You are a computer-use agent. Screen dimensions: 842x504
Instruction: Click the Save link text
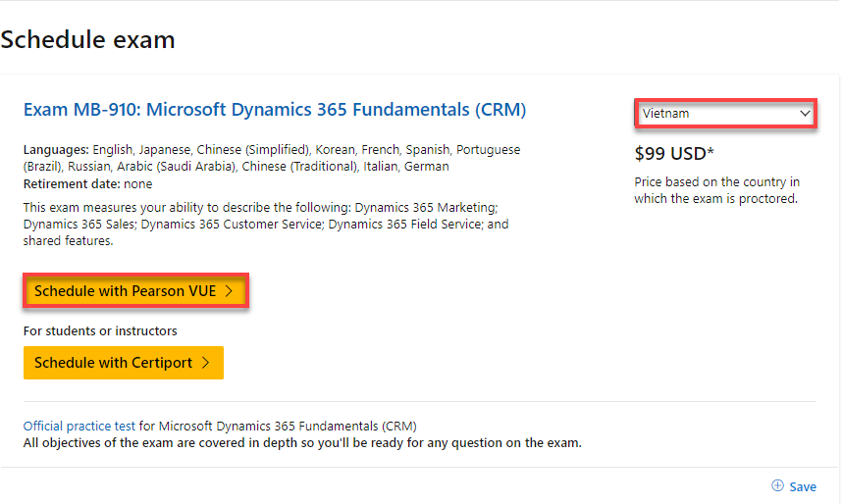[803, 486]
